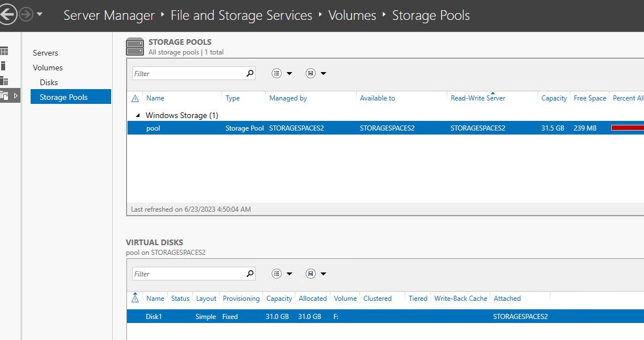Viewport: 644px width, 340px height.
Task: Sort storage pools by Capacity column
Action: click(554, 98)
